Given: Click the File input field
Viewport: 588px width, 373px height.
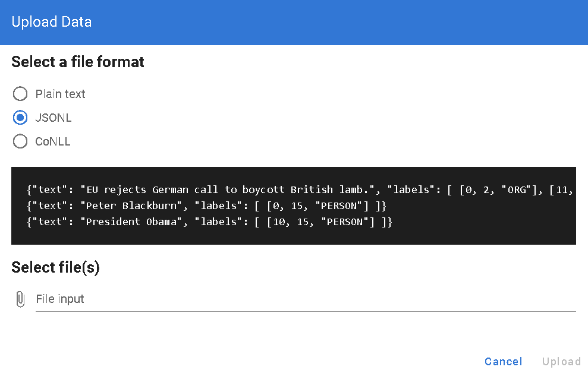Looking at the screenshot, I should pos(297,299).
